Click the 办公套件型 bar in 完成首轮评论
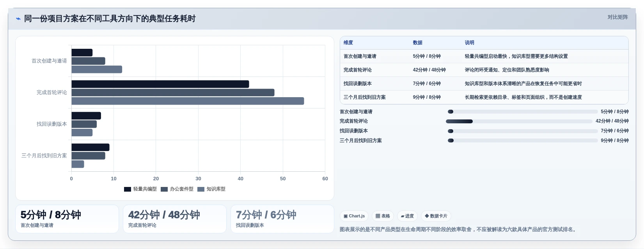Screen dimensions: 644x249 point(173,92)
